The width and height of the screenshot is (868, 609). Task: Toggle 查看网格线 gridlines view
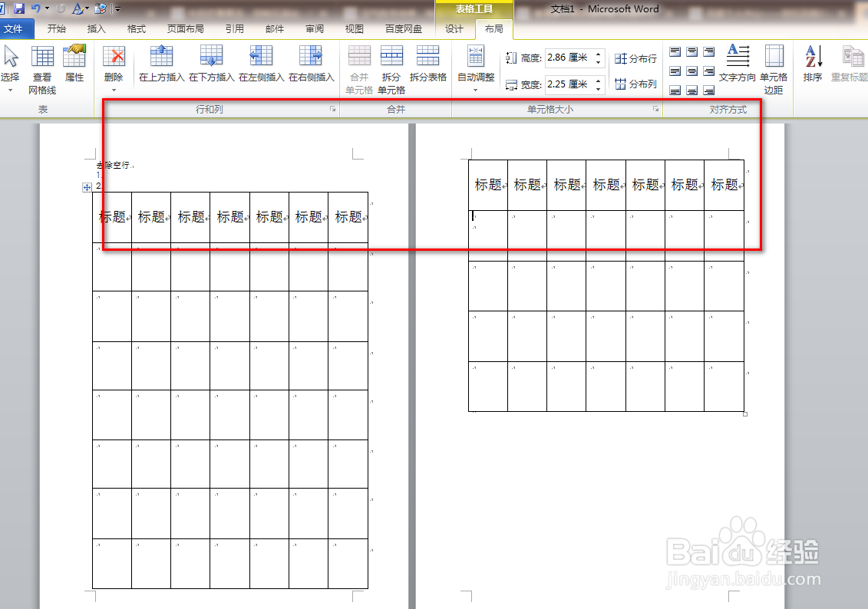coord(42,69)
